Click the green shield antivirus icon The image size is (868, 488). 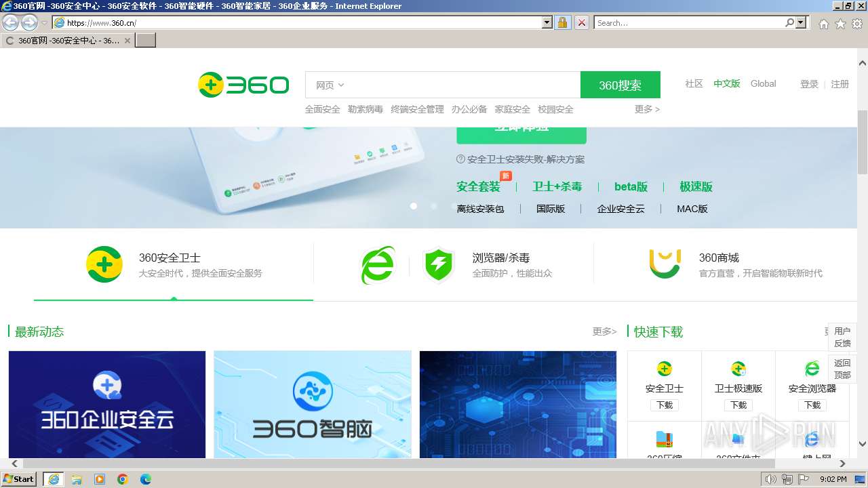click(x=439, y=265)
